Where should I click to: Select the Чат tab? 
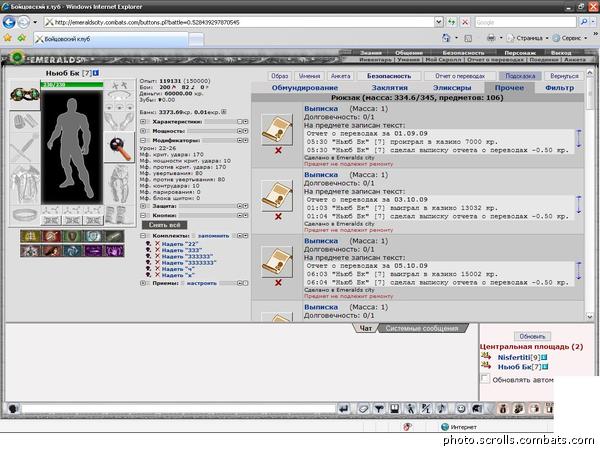pyautogui.click(x=365, y=328)
